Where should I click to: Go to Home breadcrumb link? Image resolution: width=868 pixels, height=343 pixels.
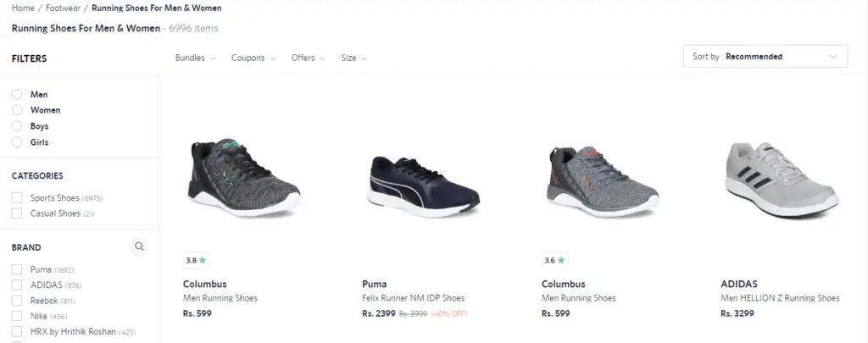[x=23, y=8]
